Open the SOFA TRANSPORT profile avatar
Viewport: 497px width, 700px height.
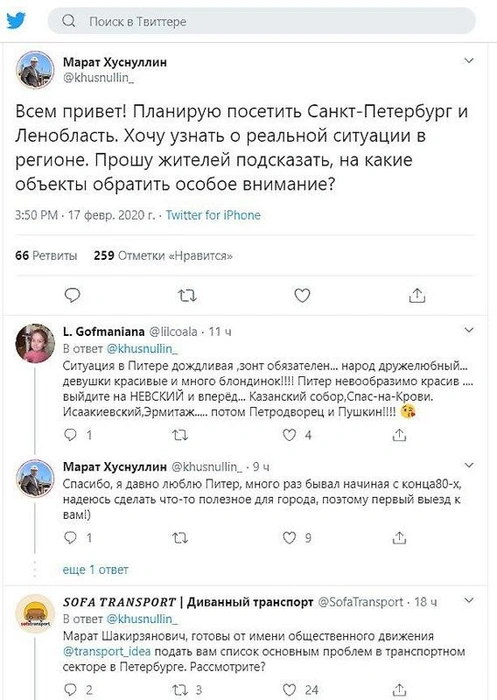pos(35,613)
